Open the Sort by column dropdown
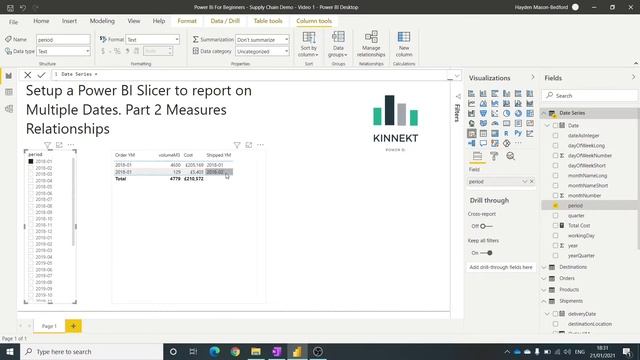This screenshot has width=640, height=360. click(x=309, y=44)
